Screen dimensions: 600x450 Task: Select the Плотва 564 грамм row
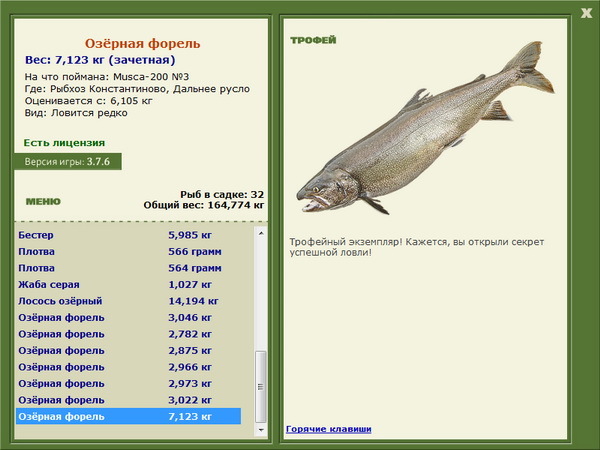[129, 268]
